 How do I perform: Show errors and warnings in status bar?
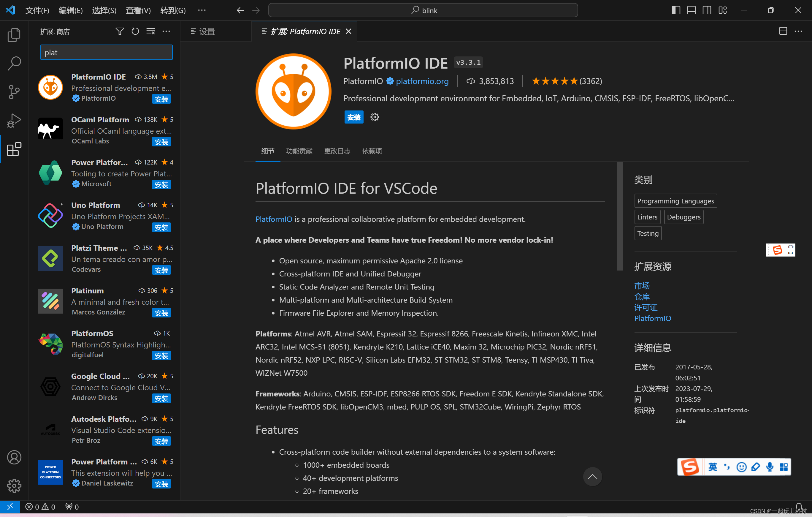[x=40, y=507]
